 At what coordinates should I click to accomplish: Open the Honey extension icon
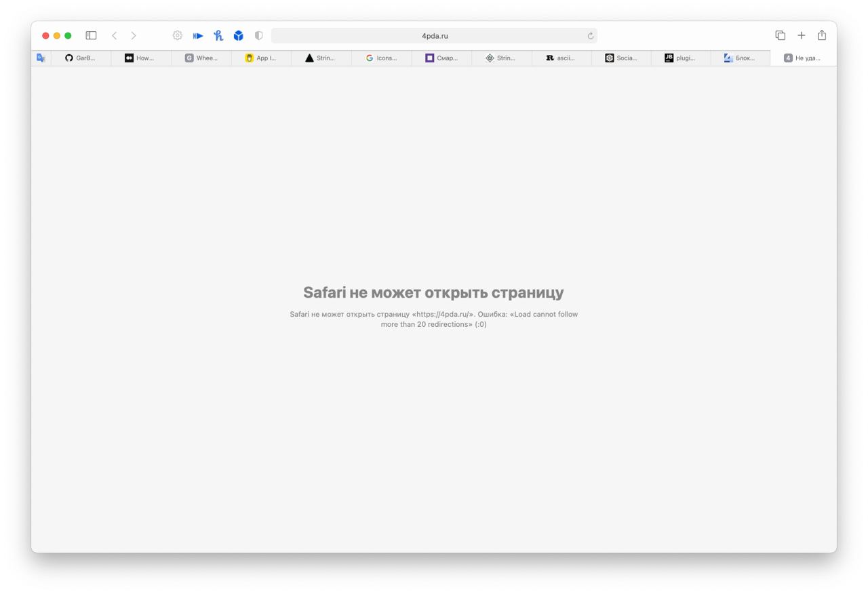coord(218,35)
